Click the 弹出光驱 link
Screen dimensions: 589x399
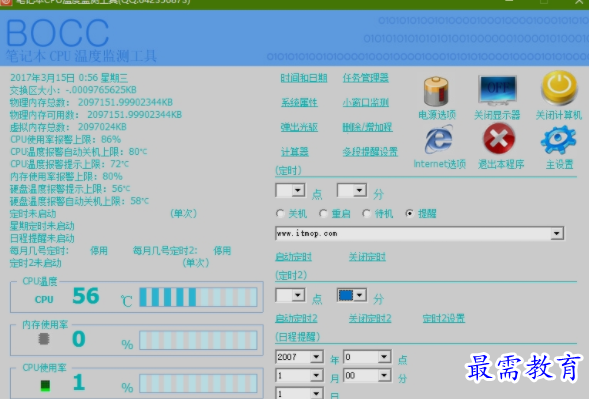pyautogui.click(x=299, y=127)
